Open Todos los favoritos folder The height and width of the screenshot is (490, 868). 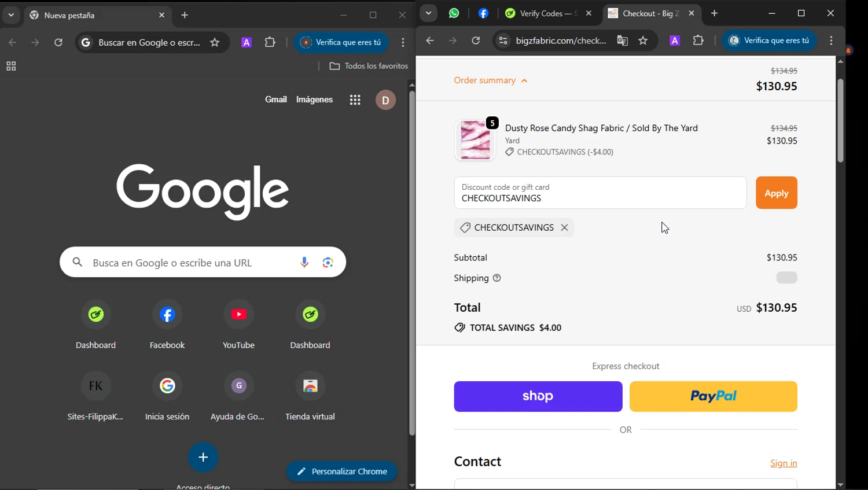[369, 66]
